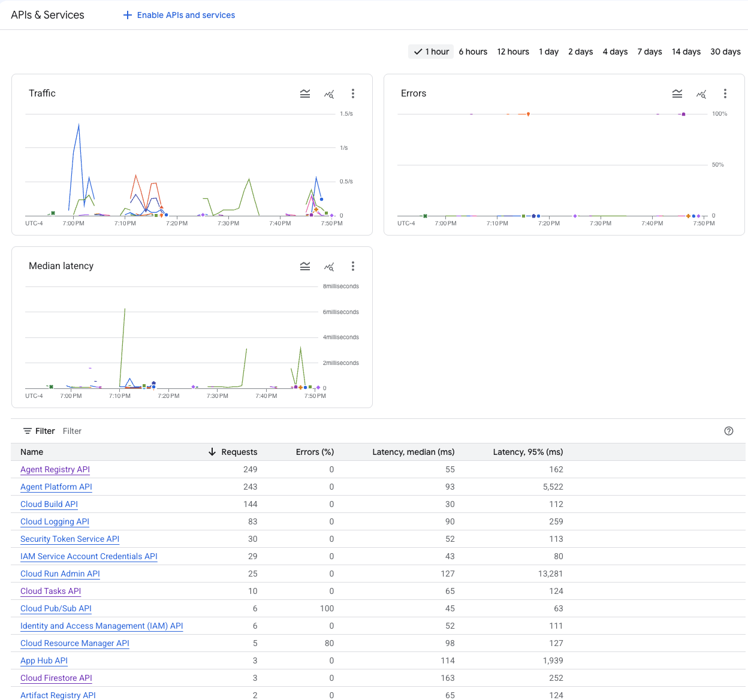This screenshot has height=700, width=748.
Task: Open metrics explorer icon on Median latency chart
Action: [x=329, y=266]
